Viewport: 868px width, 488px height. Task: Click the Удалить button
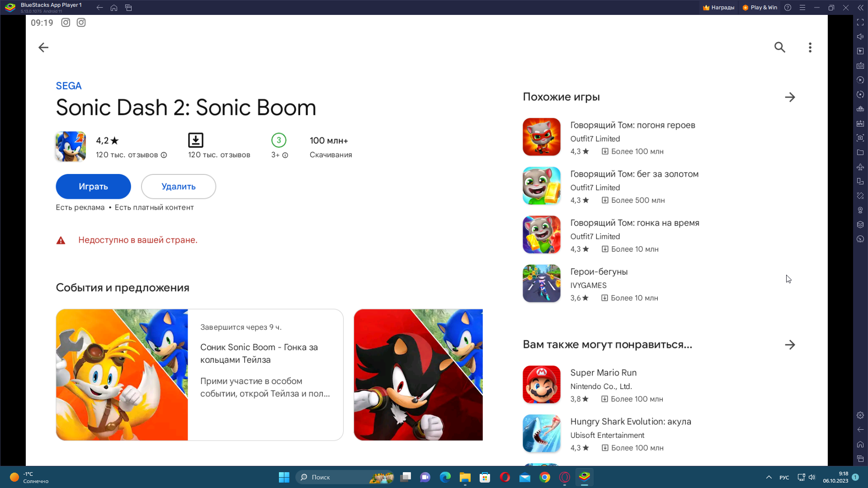pos(179,187)
